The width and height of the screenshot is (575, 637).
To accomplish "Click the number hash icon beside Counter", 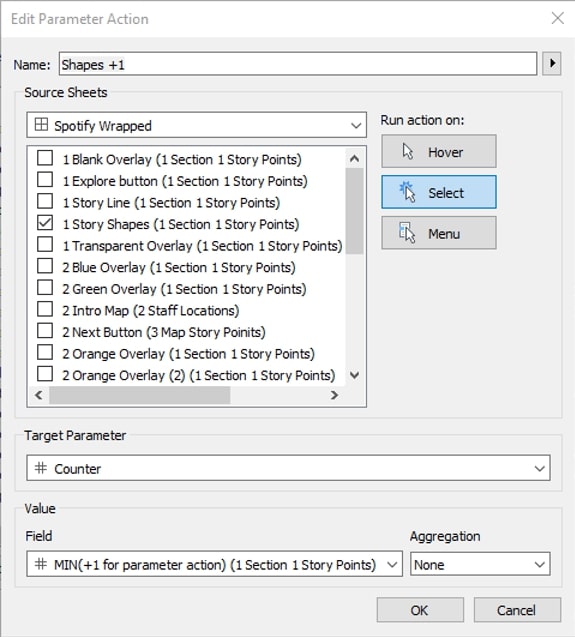I will point(41,468).
